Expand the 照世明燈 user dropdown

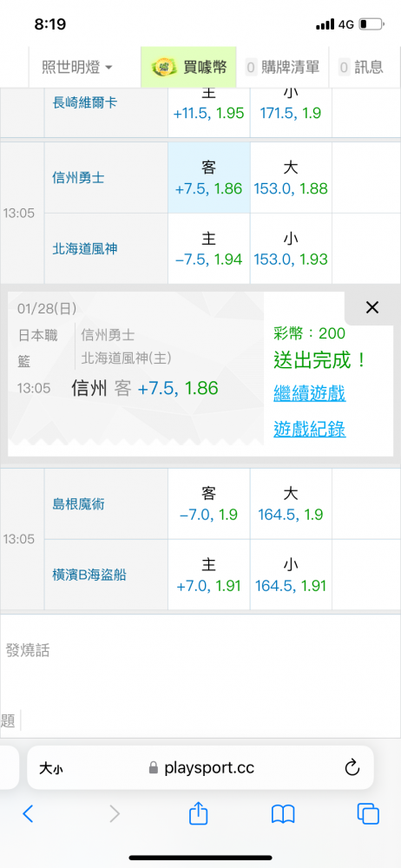(77, 68)
